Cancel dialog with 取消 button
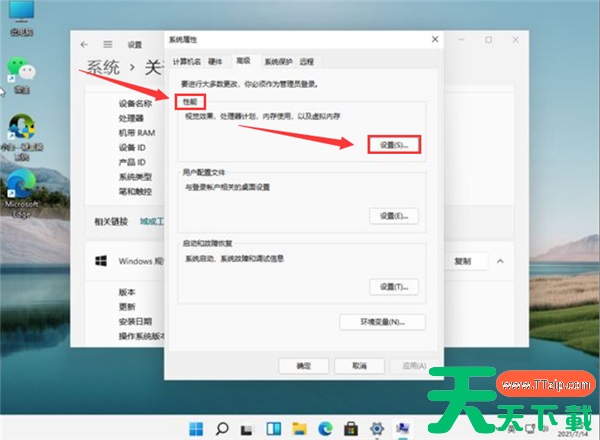 click(x=359, y=366)
